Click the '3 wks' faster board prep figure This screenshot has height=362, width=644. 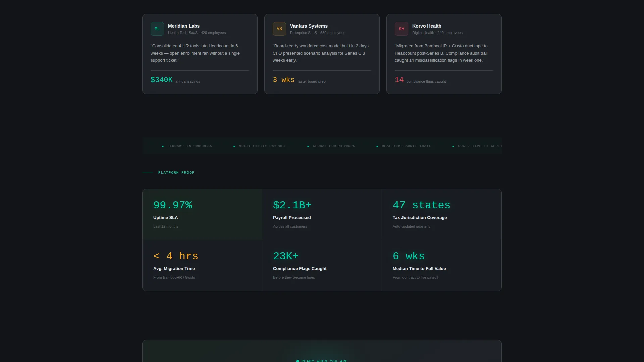point(284,80)
